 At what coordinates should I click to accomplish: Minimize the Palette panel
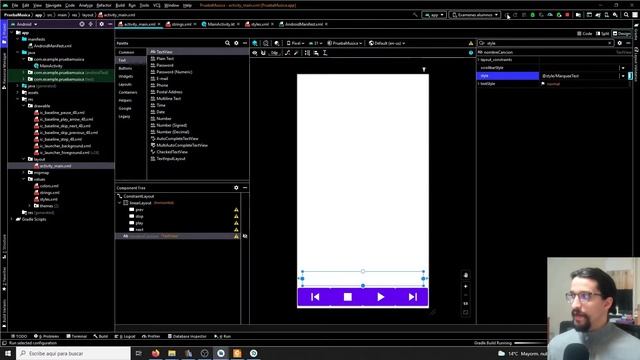(x=245, y=43)
